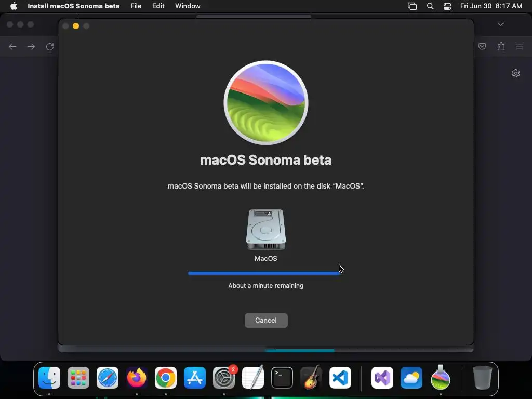Open TextEdit from the Dock
Viewport: 532px width, 399px height.
tap(253, 377)
